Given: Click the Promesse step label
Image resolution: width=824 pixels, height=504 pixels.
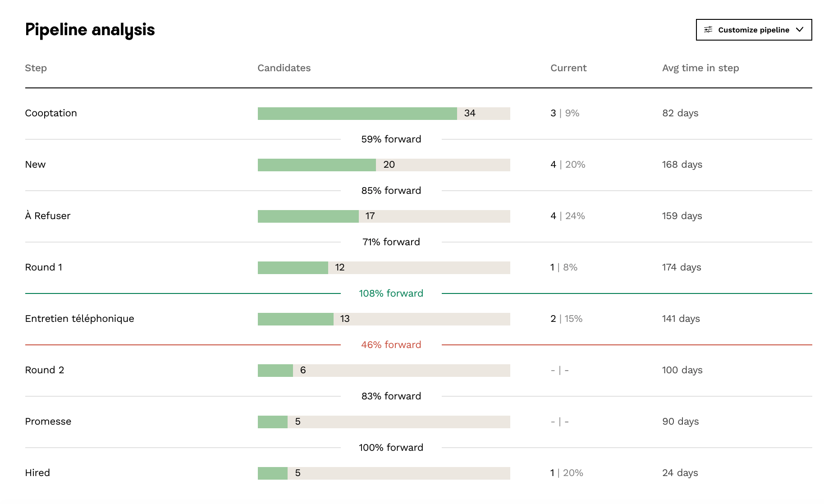Looking at the screenshot, I should click(48, 422).
